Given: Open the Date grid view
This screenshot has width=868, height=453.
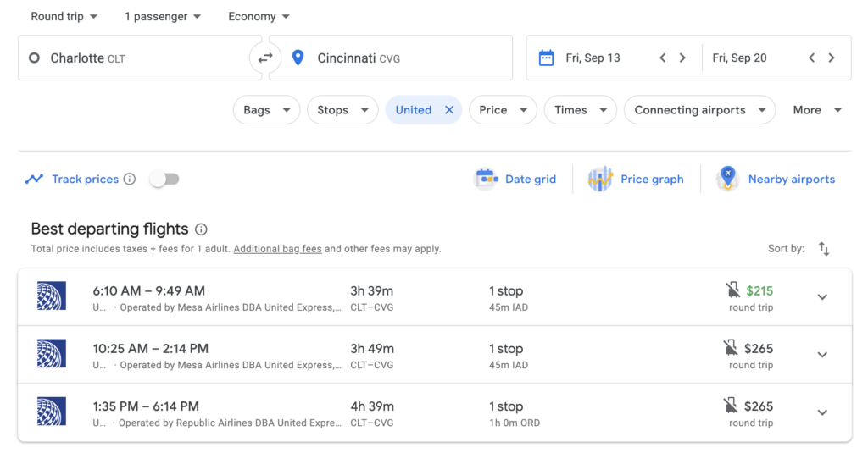Looking at the screenshot, I should [531, 180].
